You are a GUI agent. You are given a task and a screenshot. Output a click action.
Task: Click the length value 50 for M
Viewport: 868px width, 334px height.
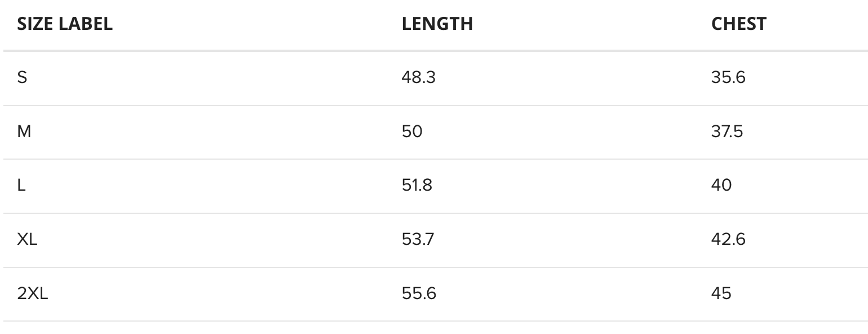coord(412,131)
